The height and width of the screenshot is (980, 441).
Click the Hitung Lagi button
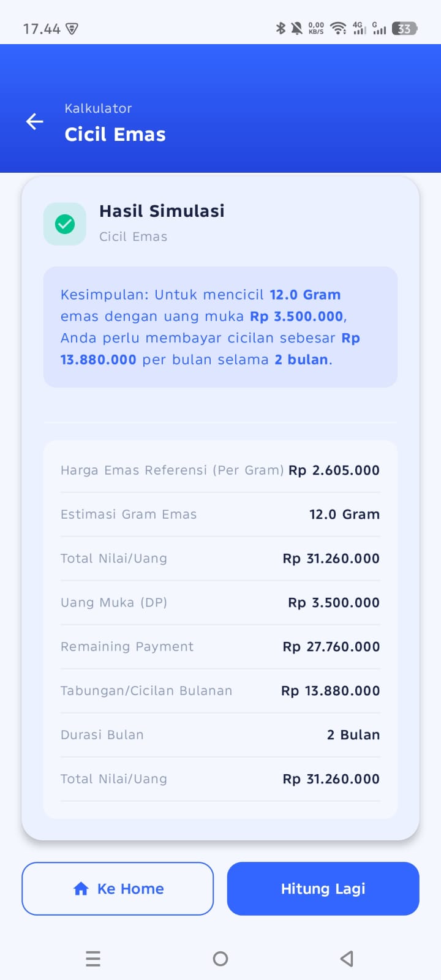coord(323,889)
